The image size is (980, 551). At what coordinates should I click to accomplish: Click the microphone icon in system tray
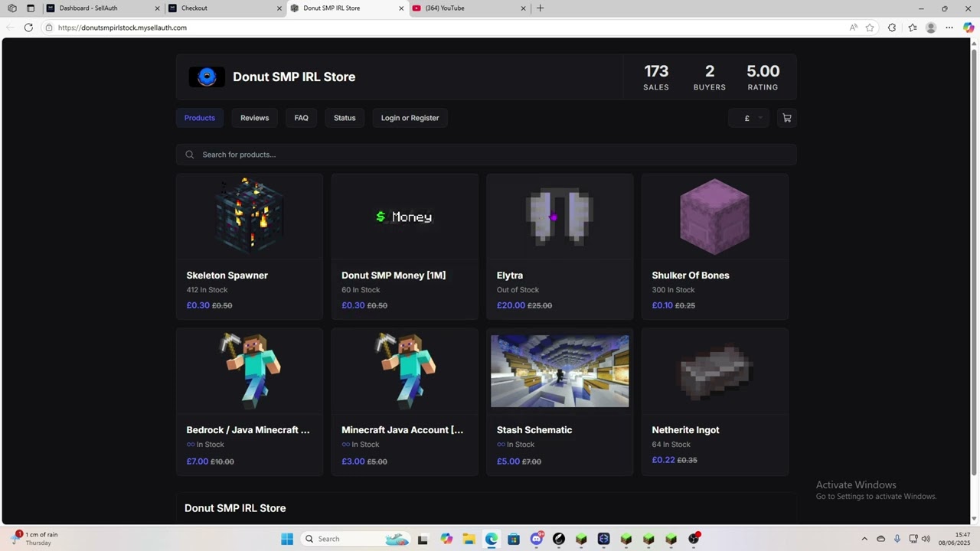point(897,539)
